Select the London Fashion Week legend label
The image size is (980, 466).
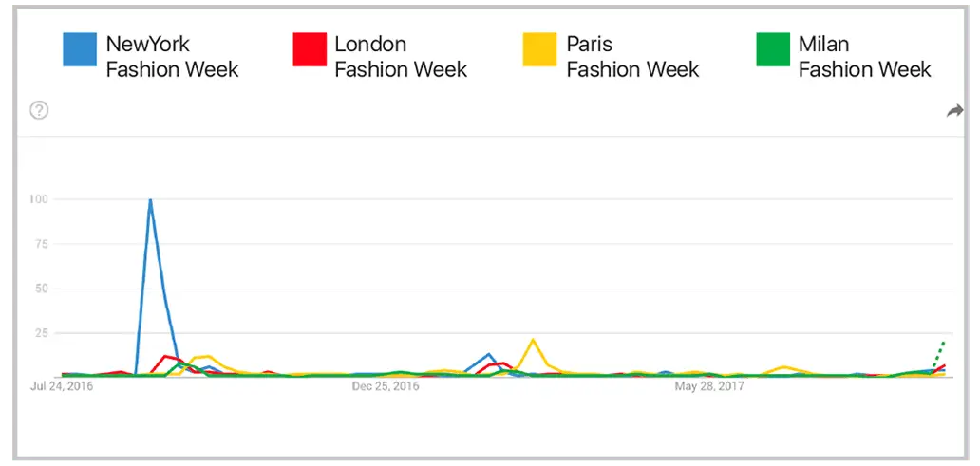(x=401, y=57)
